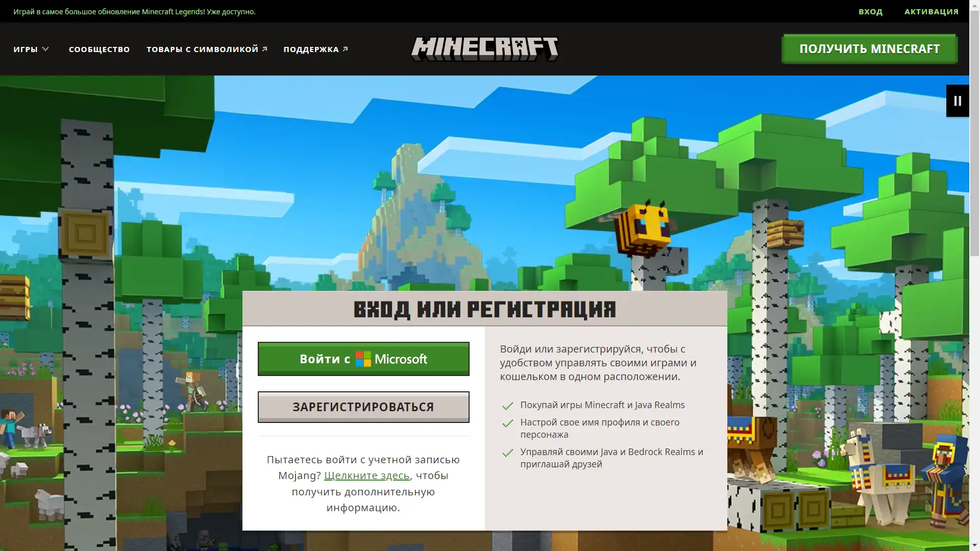Open the ПОДДЕРЖКА external link
The height and width of the screenshot is (551, 980).
(315, 49)
